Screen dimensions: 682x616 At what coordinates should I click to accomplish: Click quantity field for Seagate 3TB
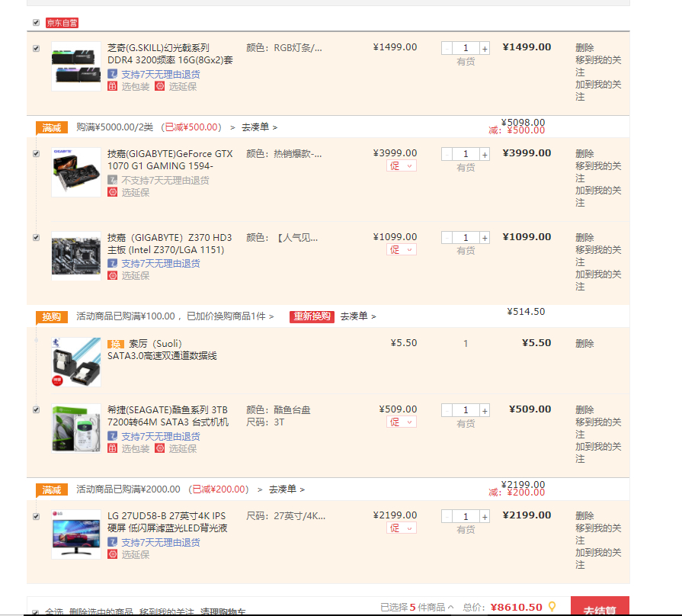click(x=466, y=410)
